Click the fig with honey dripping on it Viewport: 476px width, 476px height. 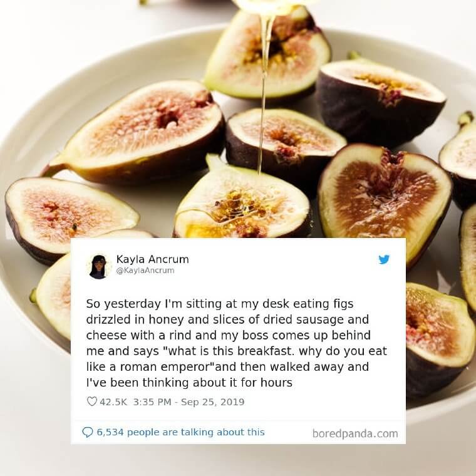point(242,199)
